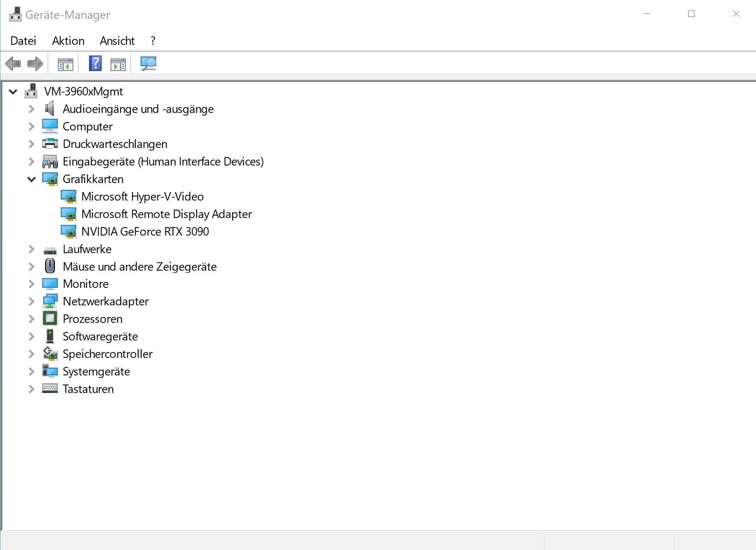Viewport: 756px width, 550px height.
Task: Expand the Prozessoren chevron
Action: tap(31, 319)
